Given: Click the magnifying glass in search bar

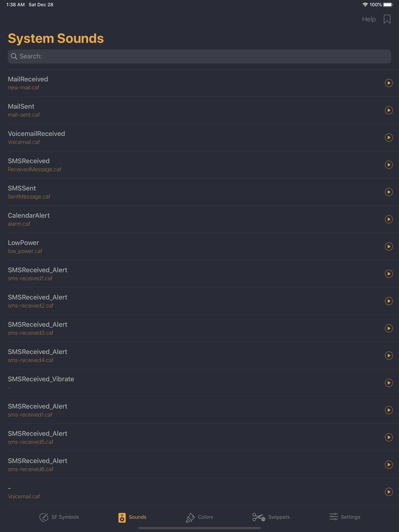Looking at the screenshot, I should [14, 56].
